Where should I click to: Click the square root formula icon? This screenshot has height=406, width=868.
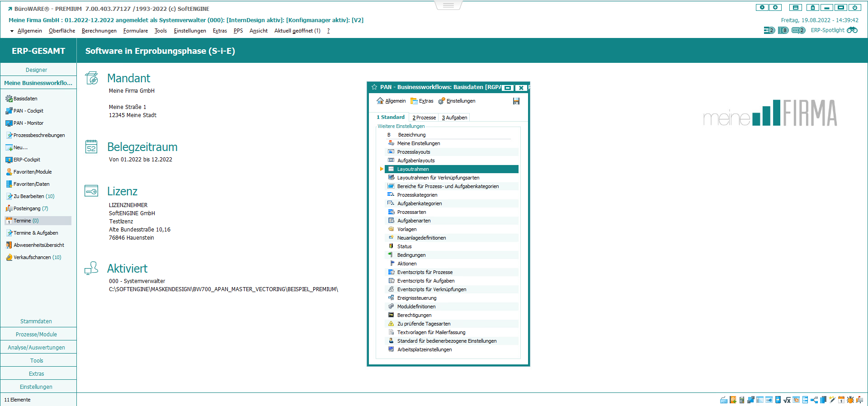point(787,400)
